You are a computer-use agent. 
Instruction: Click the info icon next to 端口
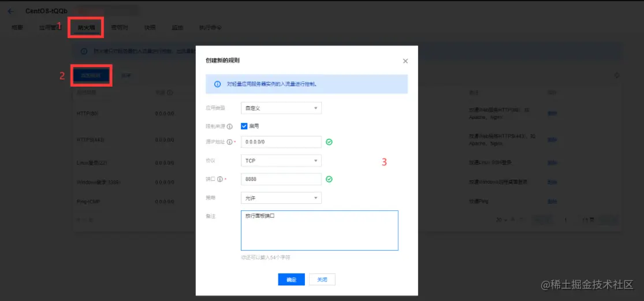(x=219, y=180)
